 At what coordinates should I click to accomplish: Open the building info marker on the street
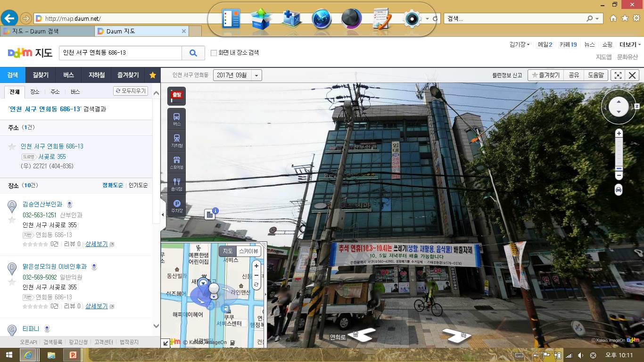coord(210,214)
